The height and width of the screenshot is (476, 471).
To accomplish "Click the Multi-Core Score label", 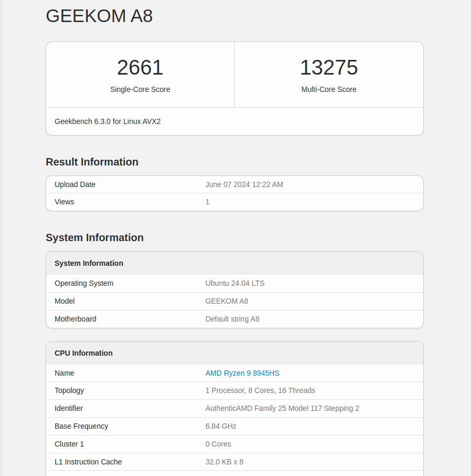I will point(329,89).
